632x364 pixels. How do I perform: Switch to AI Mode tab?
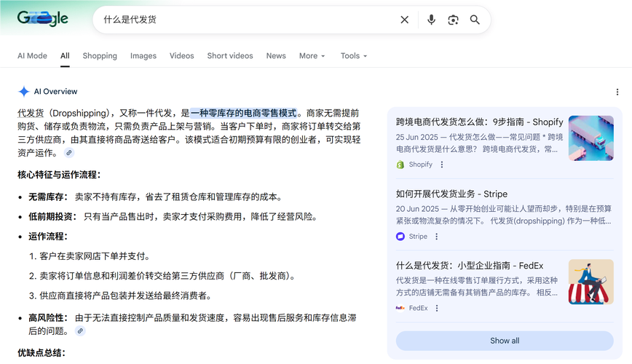[32, 55]
